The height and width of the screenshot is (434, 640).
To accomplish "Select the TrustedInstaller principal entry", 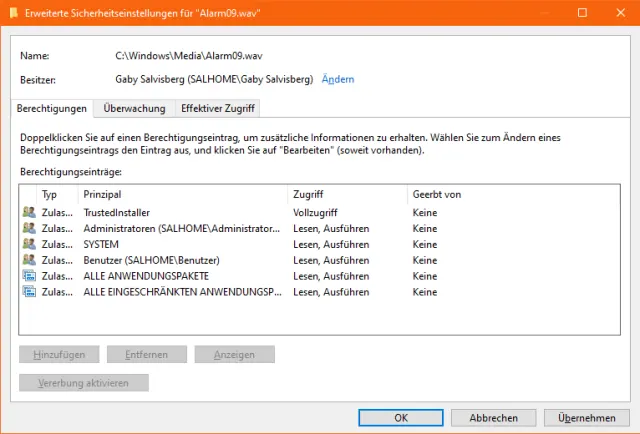I will point(117,212).
